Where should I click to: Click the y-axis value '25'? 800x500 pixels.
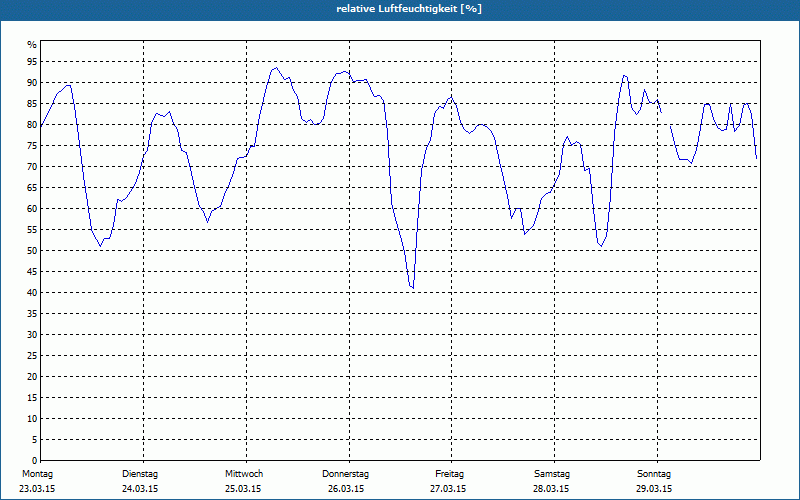coord(32,356)
